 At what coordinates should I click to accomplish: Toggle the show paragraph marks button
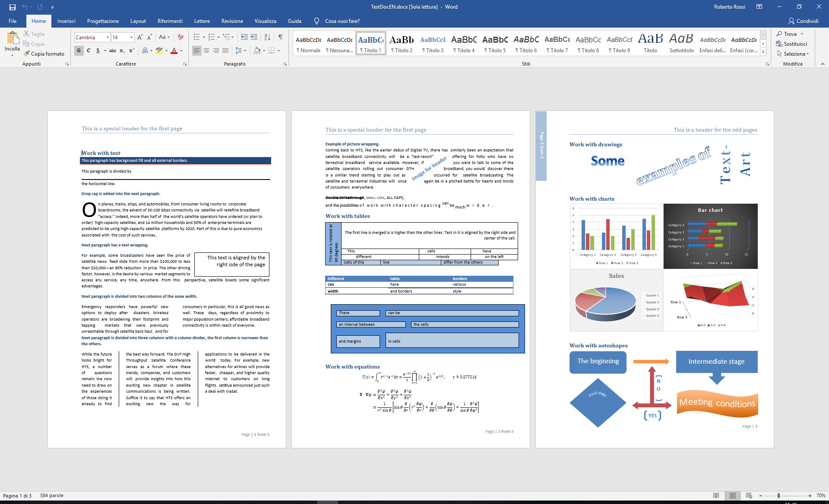click(281, 37)
